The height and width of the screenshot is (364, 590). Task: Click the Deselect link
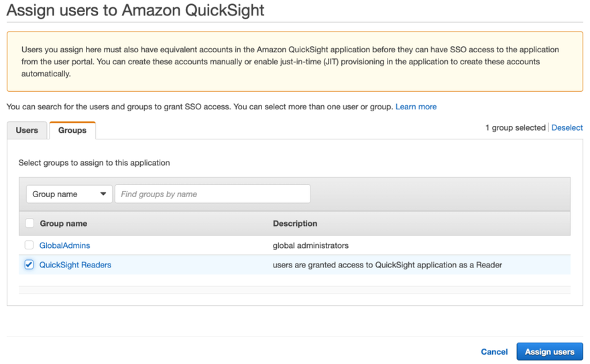point(567,127)
